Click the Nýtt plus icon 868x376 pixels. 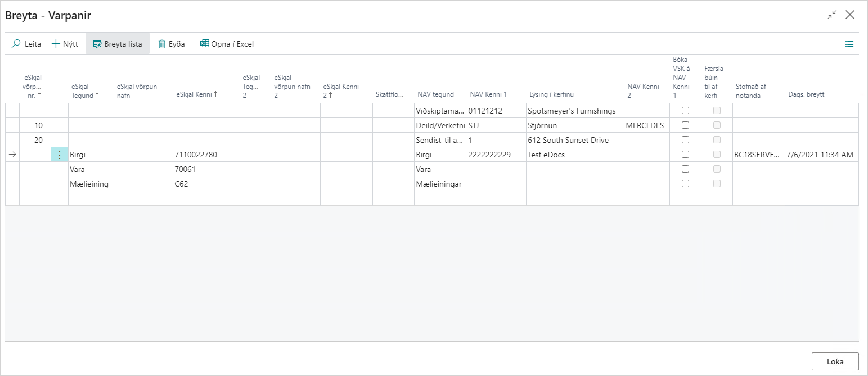56,44
